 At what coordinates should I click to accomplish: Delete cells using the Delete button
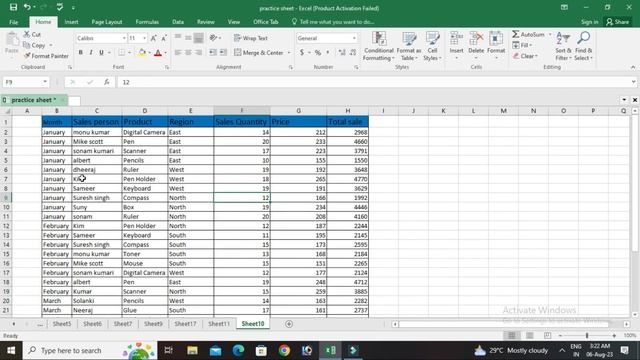(476, 45)
